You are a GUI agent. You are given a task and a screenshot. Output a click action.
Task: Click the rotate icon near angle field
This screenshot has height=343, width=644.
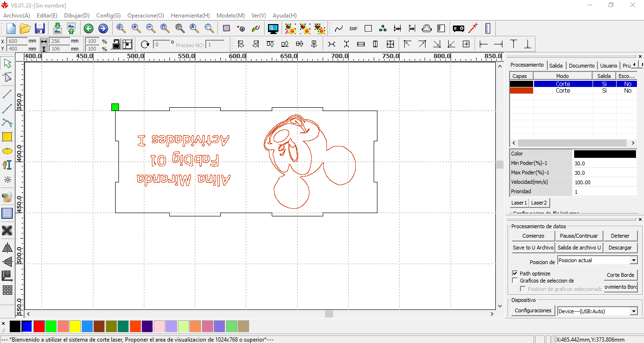[x=145, y=44]
